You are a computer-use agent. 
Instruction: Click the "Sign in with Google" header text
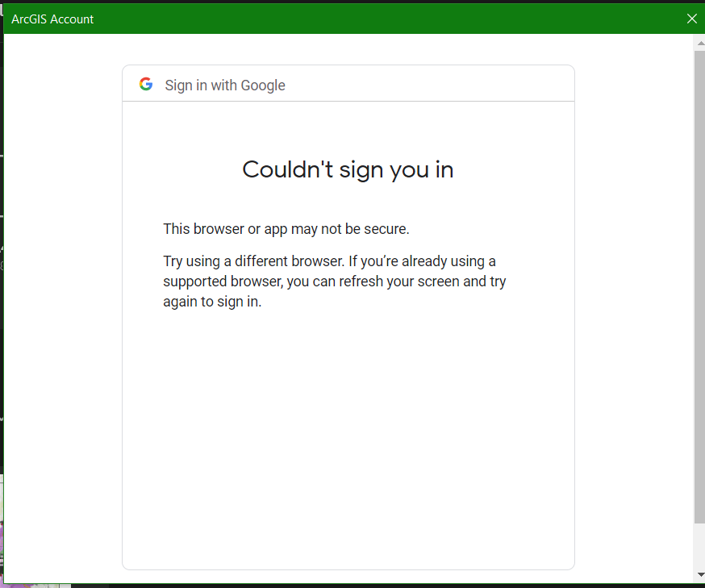[225, 85]
